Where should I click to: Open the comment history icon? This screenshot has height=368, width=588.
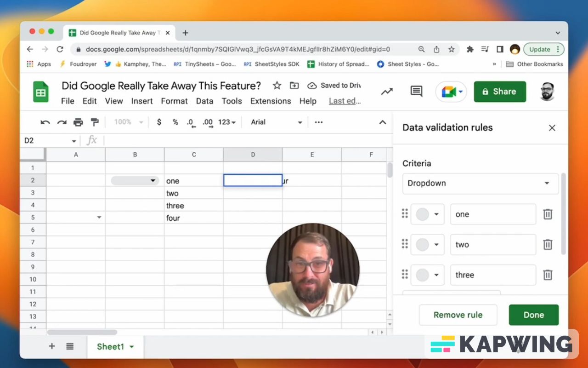pyautogui.click(x=416, y=91)
